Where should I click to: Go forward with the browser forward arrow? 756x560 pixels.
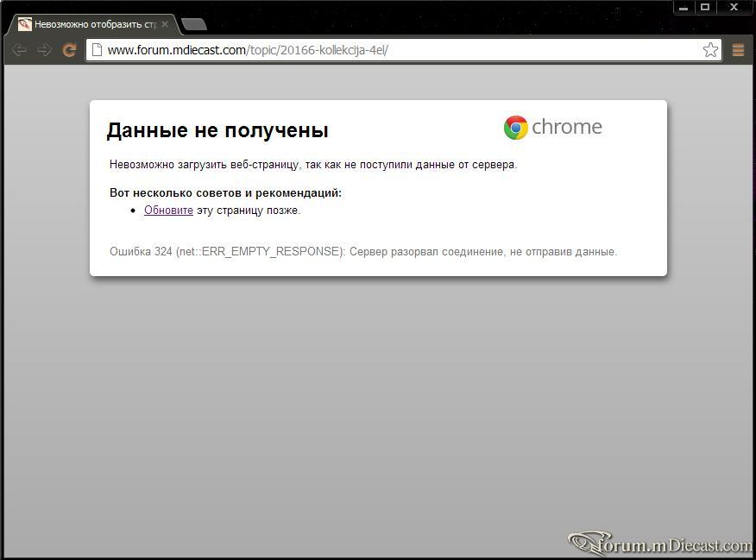pyautogui.click(x=44, y=50)
